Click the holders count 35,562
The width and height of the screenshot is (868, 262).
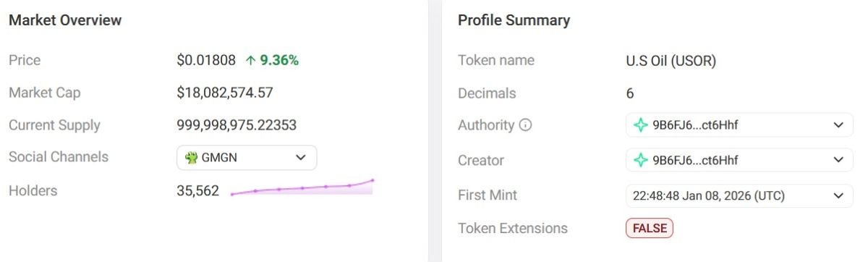tap(197, 191)
